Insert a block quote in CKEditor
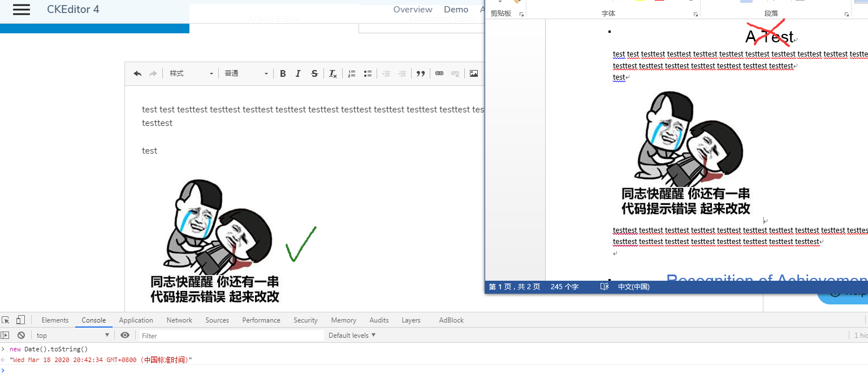The height and width of the screenshot is (379, 868). 421,73
